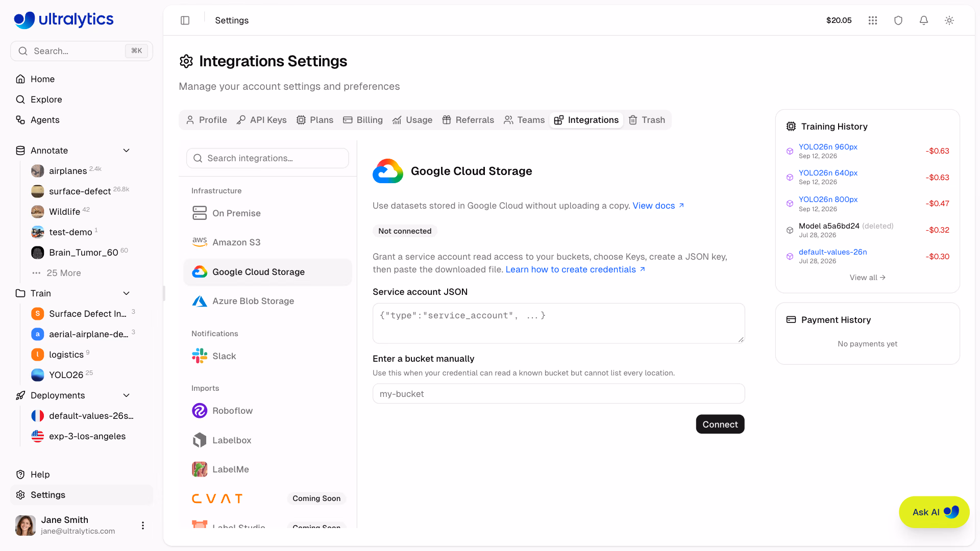
Task: Open Agents in the sidebar
Action: [82, 120]
